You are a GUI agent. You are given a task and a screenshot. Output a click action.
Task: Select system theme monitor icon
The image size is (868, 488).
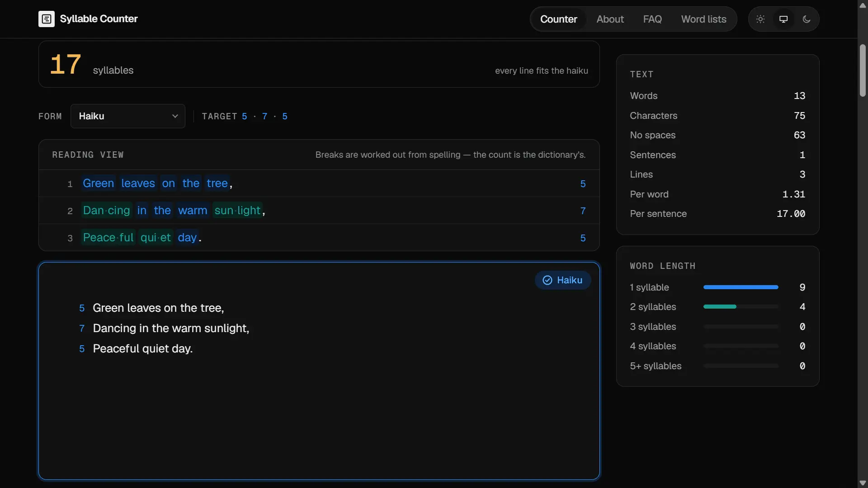pyautogui.click(x=783, y=19)
